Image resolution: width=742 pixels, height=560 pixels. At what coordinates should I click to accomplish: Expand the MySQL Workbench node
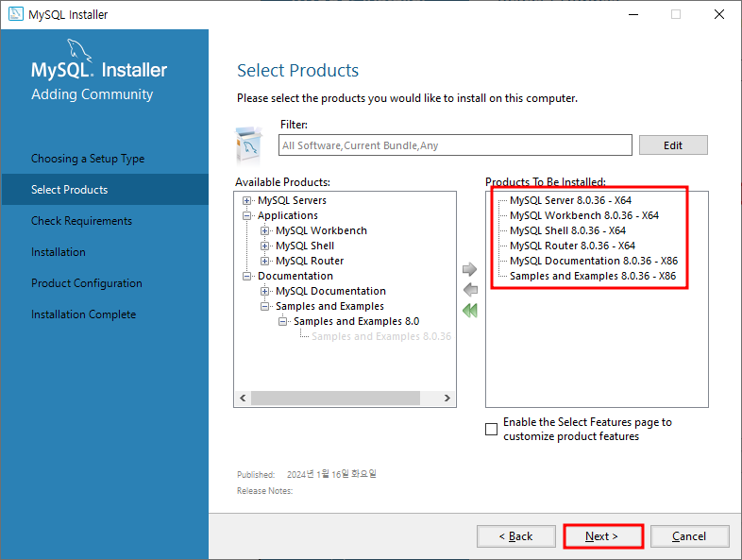[264, 231]
